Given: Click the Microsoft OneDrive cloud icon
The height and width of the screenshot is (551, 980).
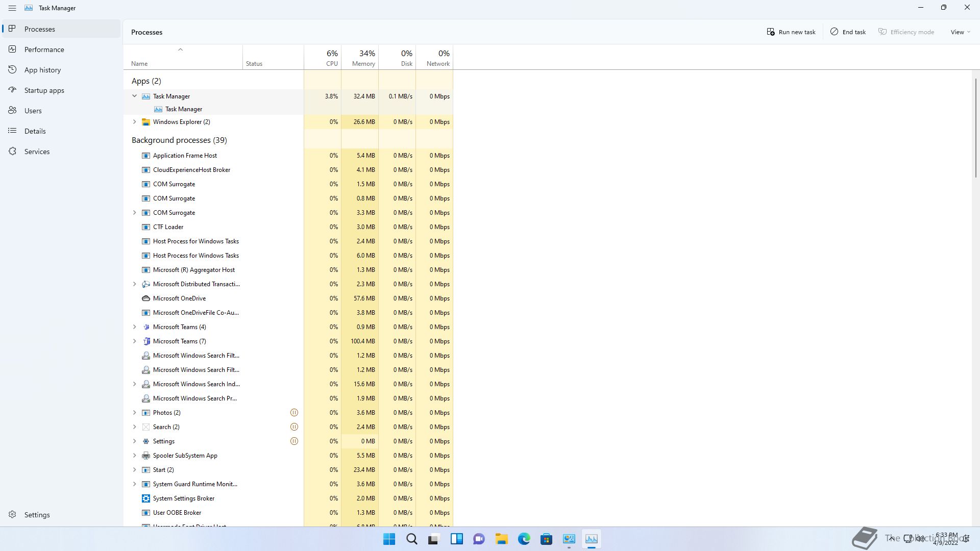Looking at the screenshot, I should [145, 298].
